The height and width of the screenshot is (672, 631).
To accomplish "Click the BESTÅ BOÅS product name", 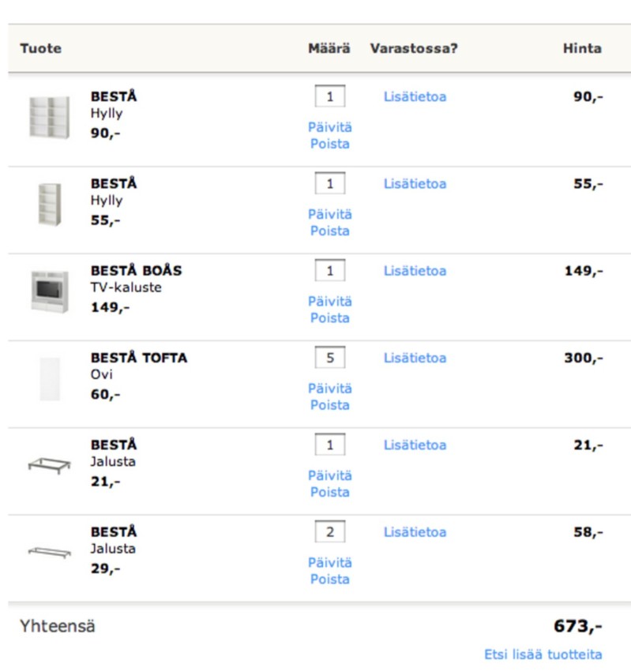I will pos(137,270).
